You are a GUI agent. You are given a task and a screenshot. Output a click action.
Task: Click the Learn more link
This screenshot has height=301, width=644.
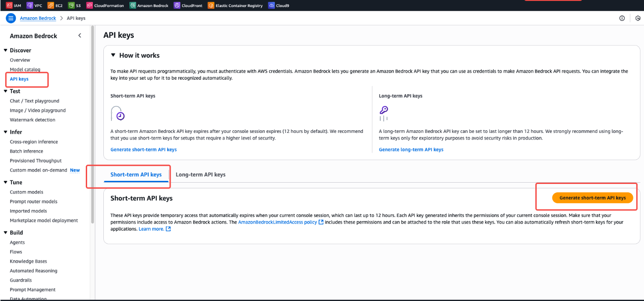coord(151,229)
